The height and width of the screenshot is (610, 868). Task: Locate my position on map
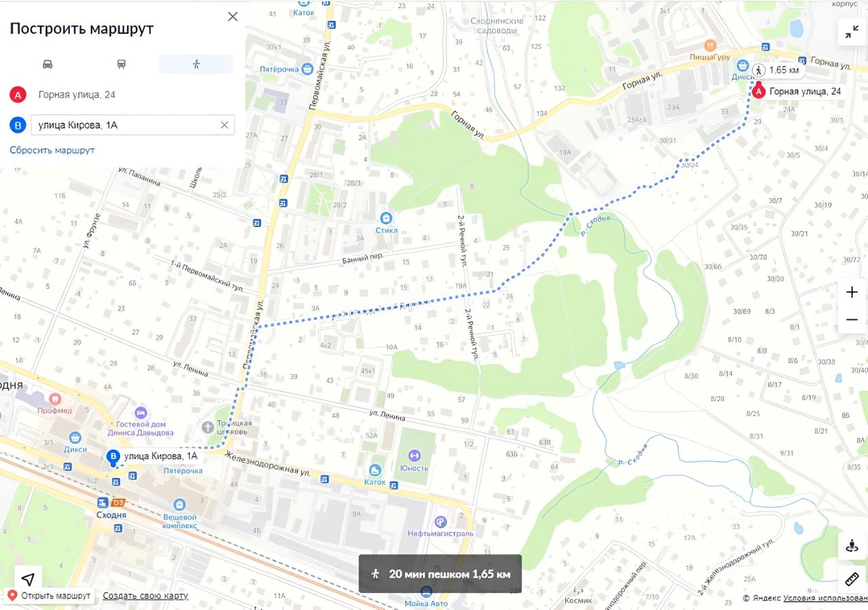(28, 578)
